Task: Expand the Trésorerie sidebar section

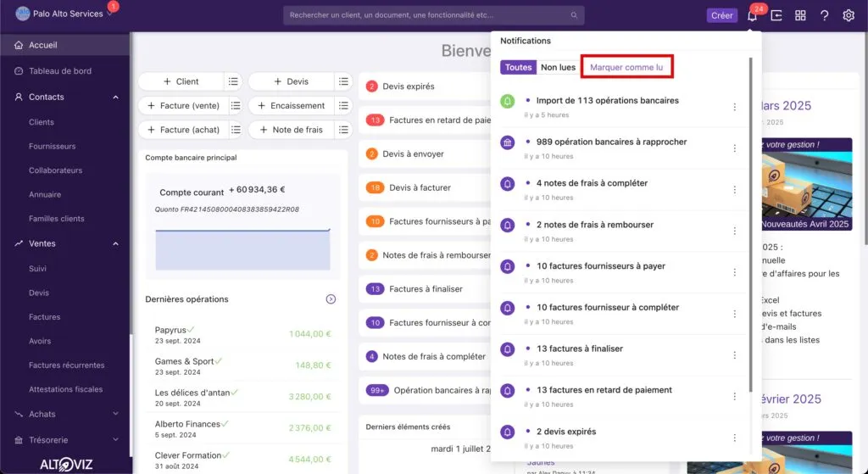Action: pyautogui.click(x=115, y=440)
